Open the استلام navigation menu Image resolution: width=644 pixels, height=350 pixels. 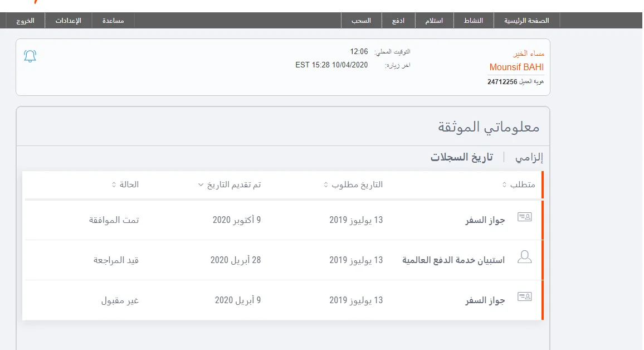coord(434,21)
